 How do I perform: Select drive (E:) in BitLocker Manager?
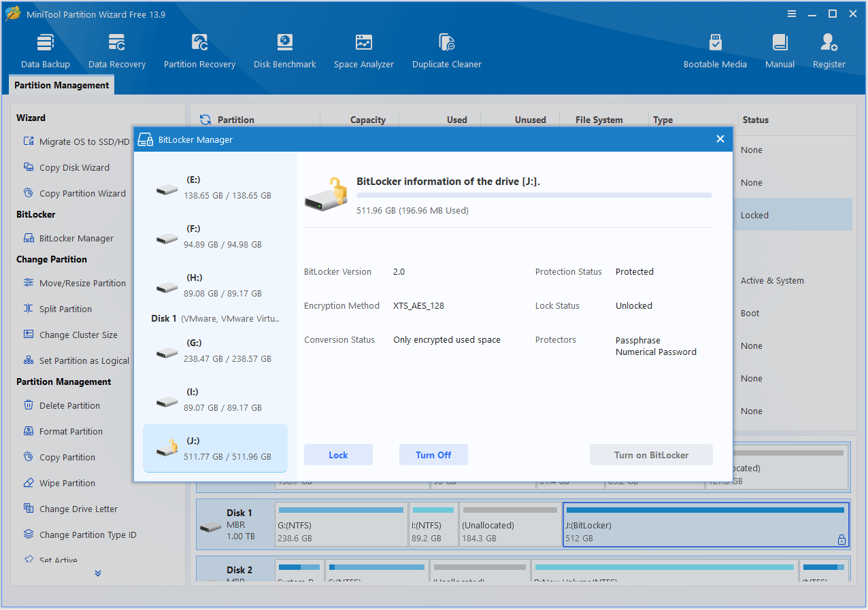pyautogui.click(x=215, y=187)
